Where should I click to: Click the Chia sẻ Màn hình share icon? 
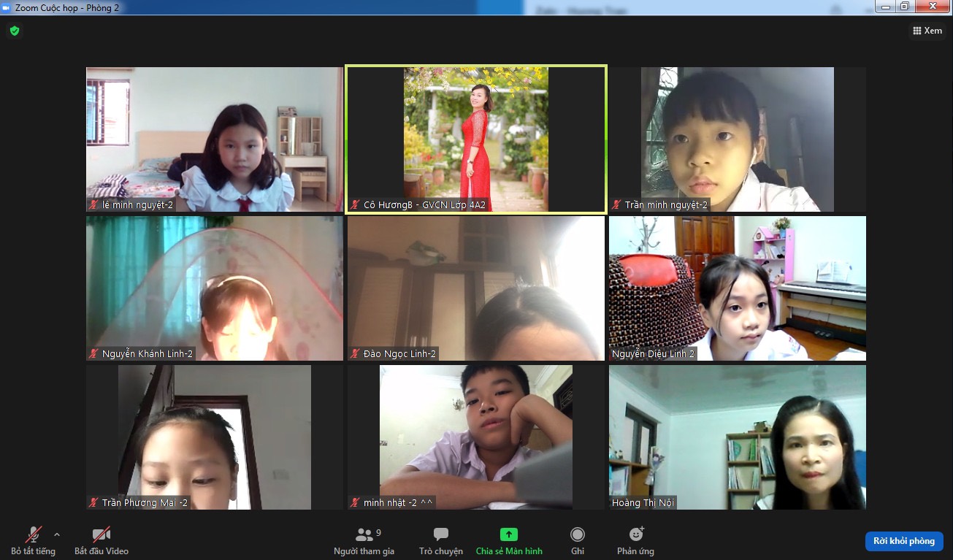(x=508, y=534)
